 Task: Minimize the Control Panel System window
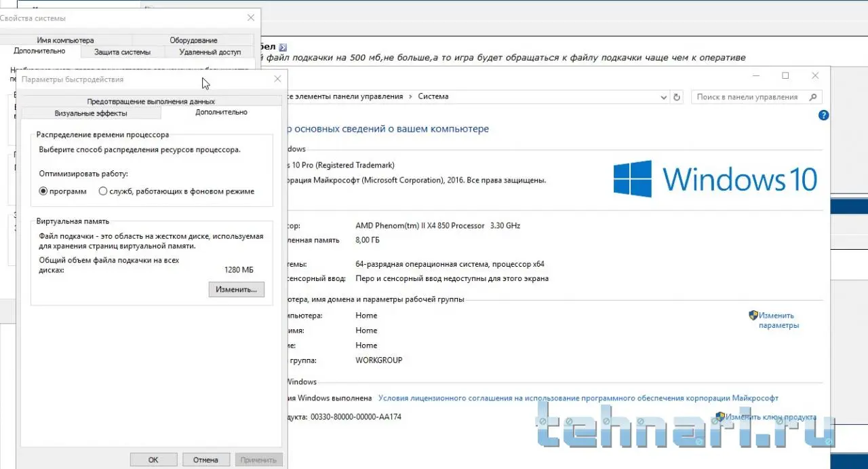[755, 75]
